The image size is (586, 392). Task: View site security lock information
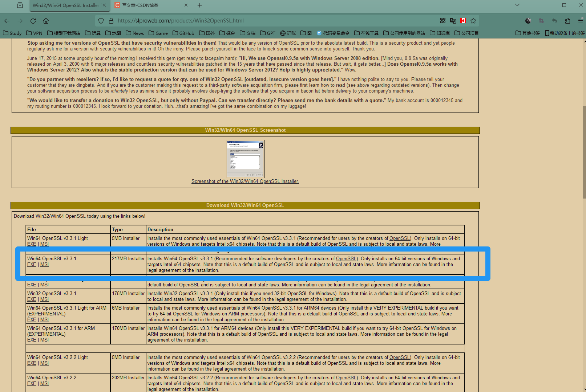click(x=111, y=21)
